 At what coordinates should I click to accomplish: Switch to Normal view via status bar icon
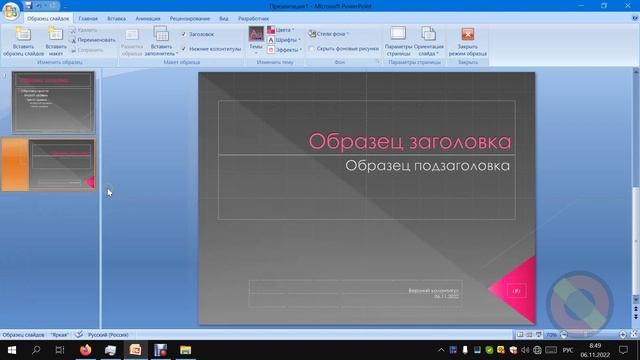[x=520, y=335]
